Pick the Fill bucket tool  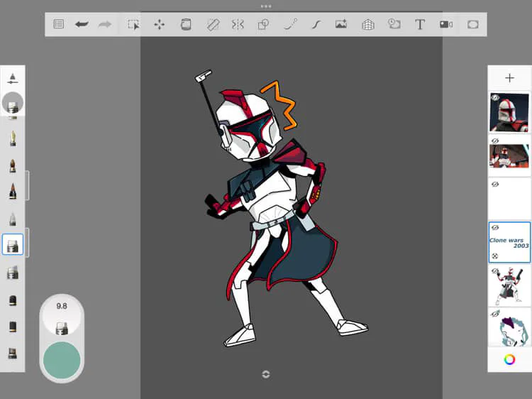coord(186,24)
